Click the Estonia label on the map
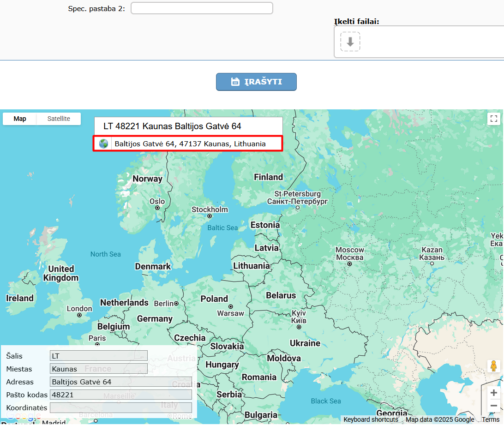This screenshot has height=425, width=504. click(x=265, y=225)
